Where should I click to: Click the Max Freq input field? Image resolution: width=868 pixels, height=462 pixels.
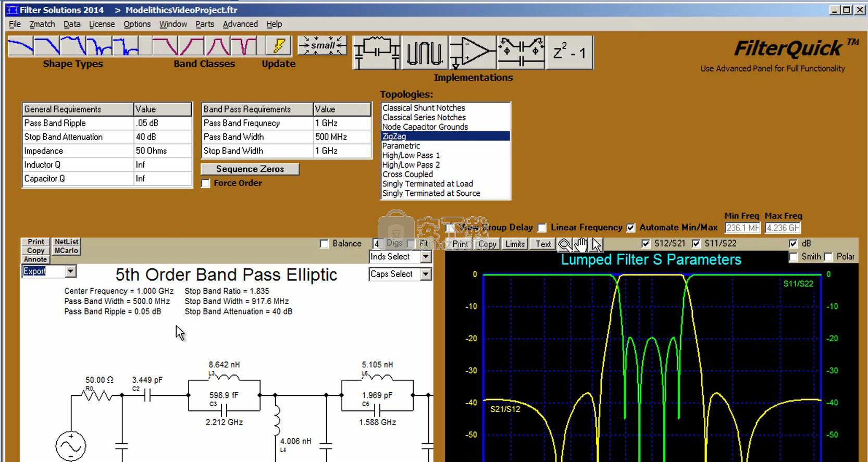(x=783, y=228)
